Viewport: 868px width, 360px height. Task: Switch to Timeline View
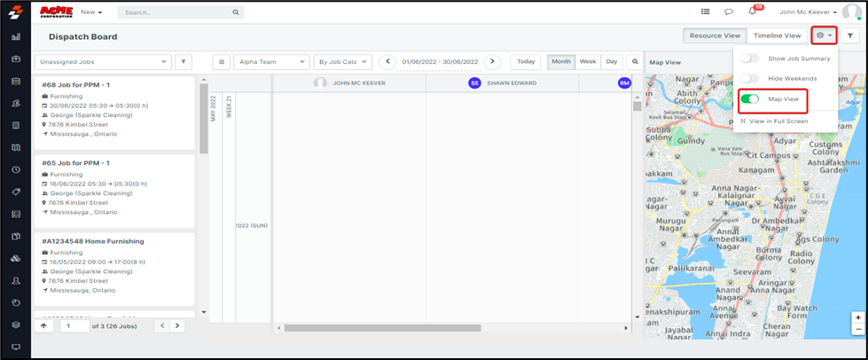point(778,35)
